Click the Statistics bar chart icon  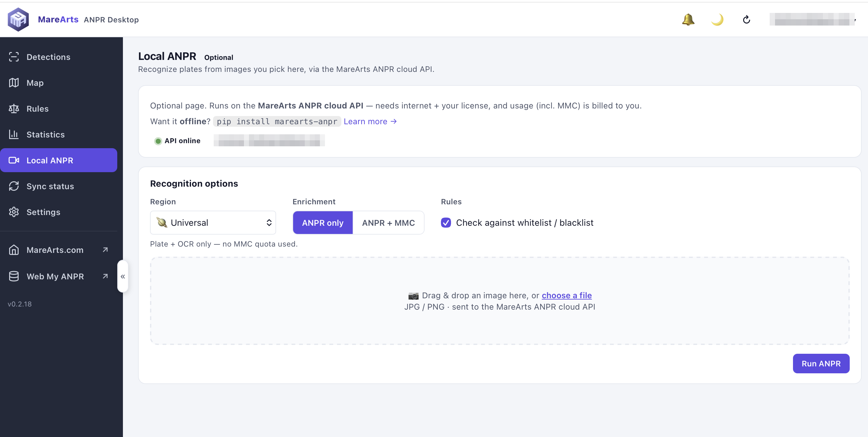pos(14,135)
